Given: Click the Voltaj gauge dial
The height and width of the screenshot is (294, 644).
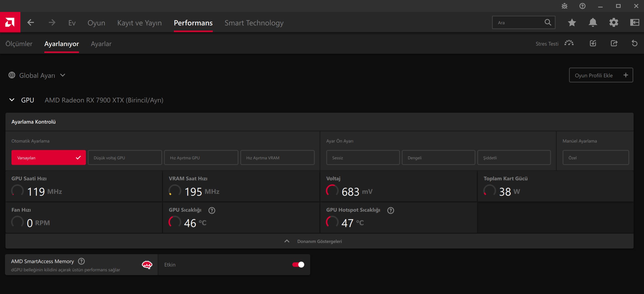Looking at the screenshot, I should tap(332, 191).
